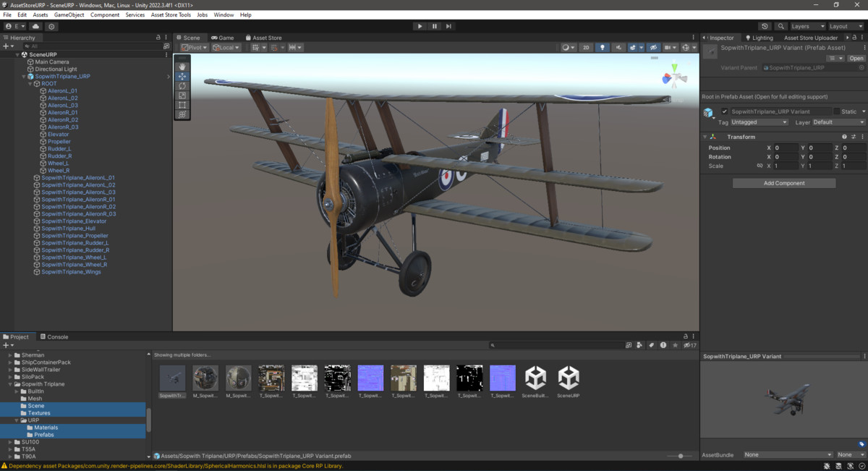Enable 2D mode in the Scene view
The image size is (868, 471).
pos(587,47)
